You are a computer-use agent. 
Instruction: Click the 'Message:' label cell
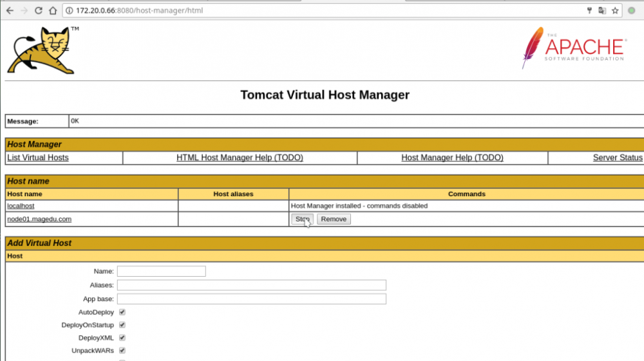[x=37, y=122]
